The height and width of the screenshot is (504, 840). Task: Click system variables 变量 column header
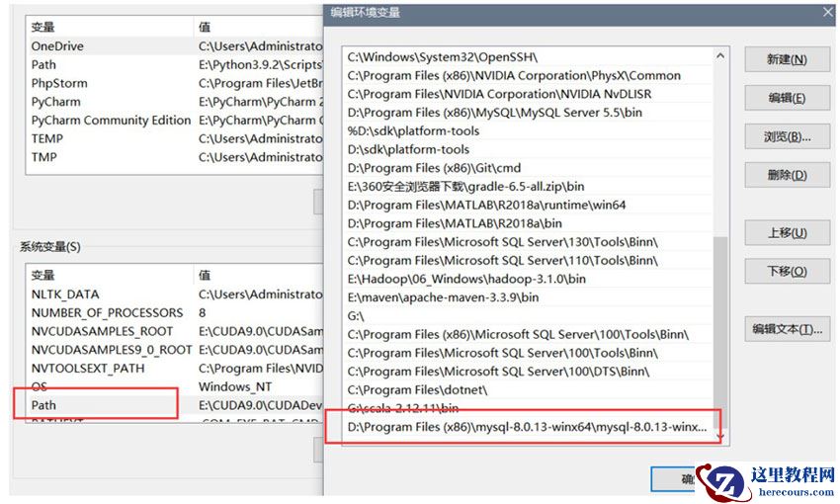(x=110, y=276)
